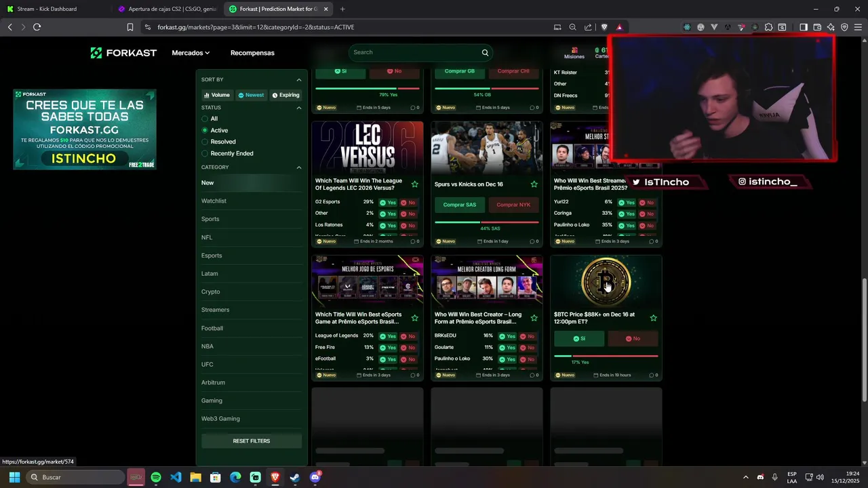Click the zoom out magnifier in address bar
This screenshot has width=868, height=488.
tap(573, 27)
